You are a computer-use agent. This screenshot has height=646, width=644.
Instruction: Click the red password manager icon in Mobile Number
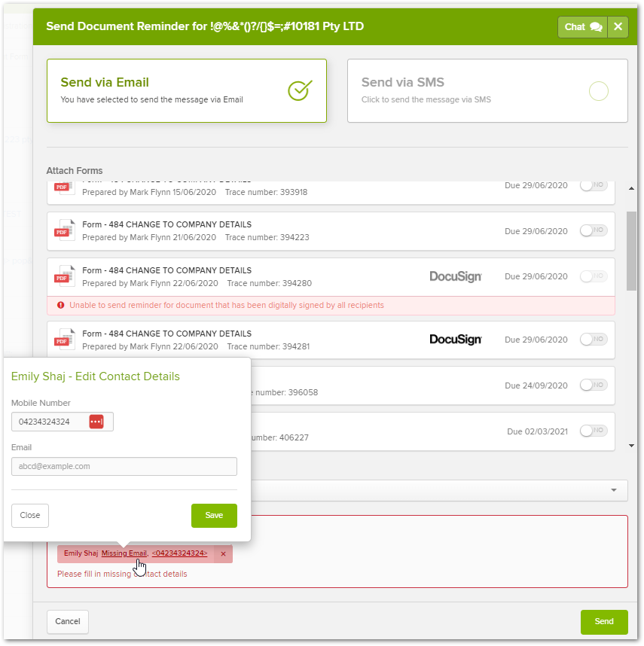96,422
